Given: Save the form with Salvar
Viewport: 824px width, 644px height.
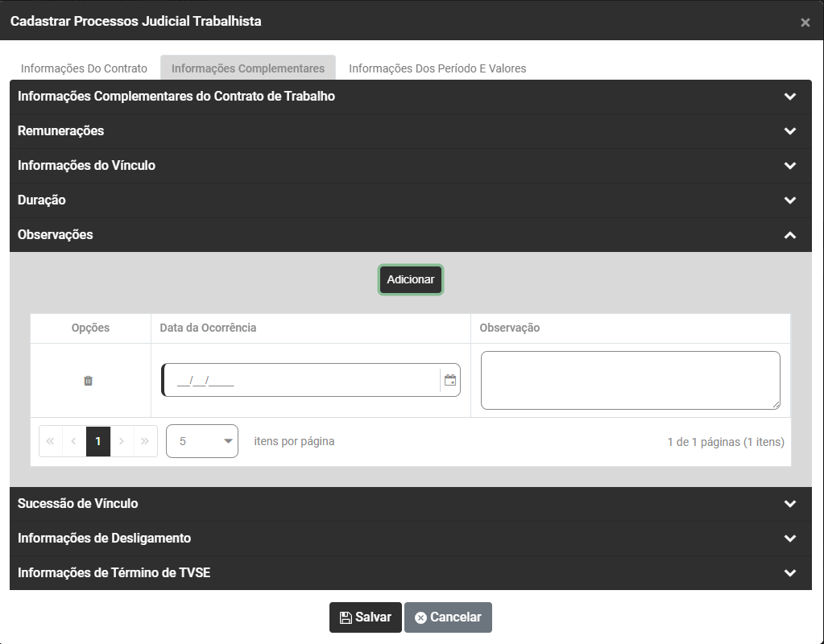Looking at the screenshot, I should (x=365, y=617).
